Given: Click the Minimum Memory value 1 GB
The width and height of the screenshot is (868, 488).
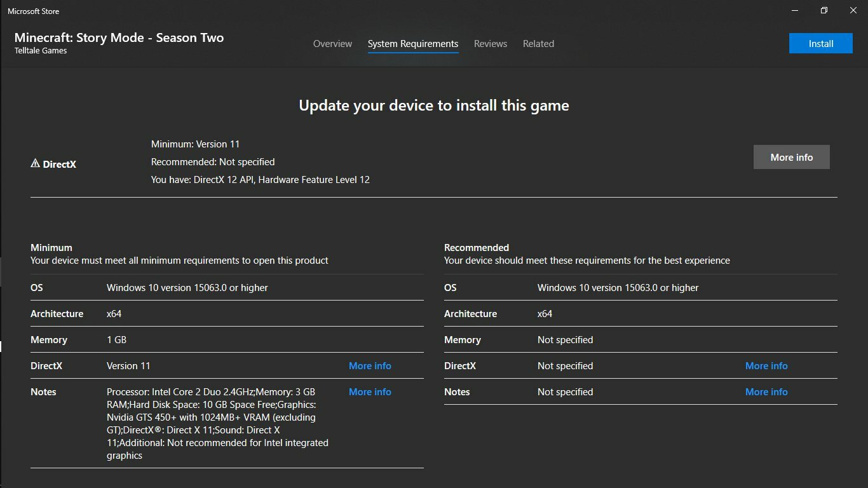Looking at the screenshot, I should (116, 340).
